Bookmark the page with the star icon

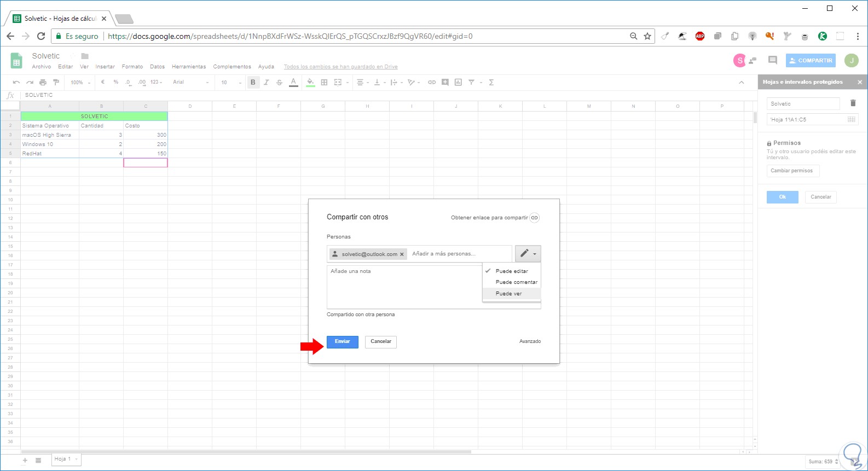point(647,36)
